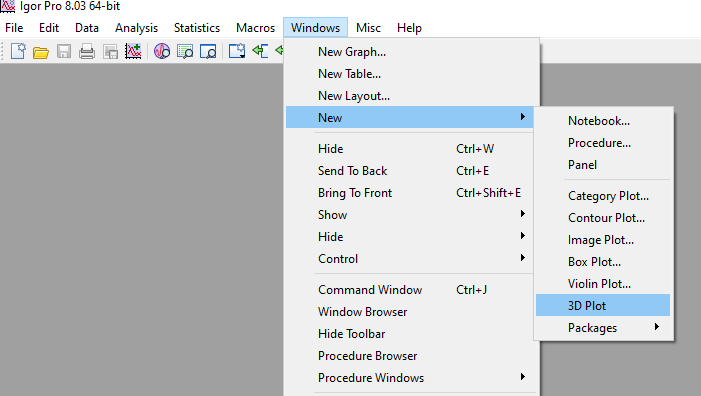Viewport: 701px width, 396px height.
Task: Open the Data menu
Action: [x=87, y=28]
